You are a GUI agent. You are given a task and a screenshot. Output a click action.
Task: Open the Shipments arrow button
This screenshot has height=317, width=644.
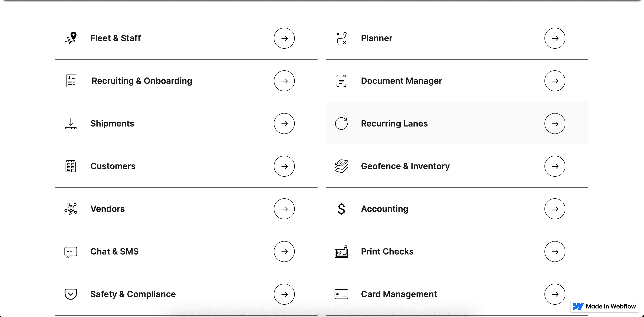[x=284, y=123]
